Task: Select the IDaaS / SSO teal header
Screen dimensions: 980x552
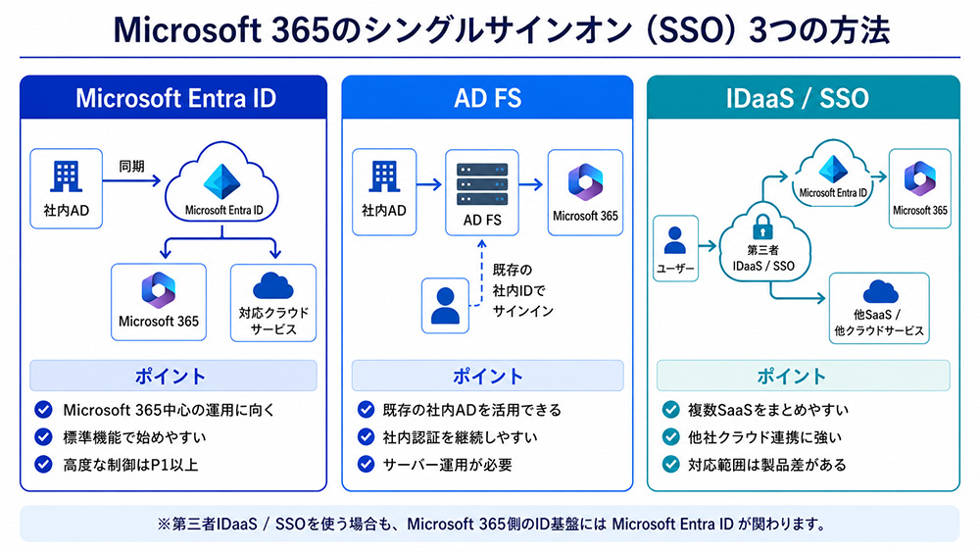Action: point(804,97)
